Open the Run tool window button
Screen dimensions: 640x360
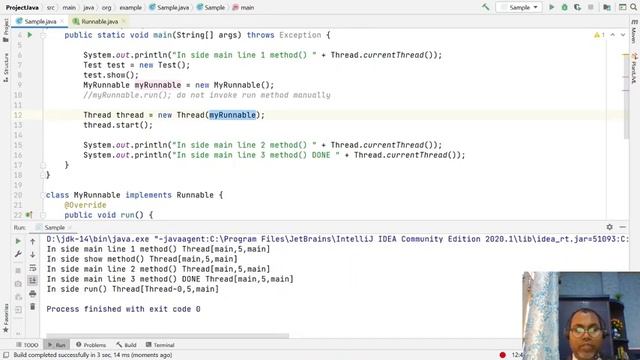tap(57, 345)
